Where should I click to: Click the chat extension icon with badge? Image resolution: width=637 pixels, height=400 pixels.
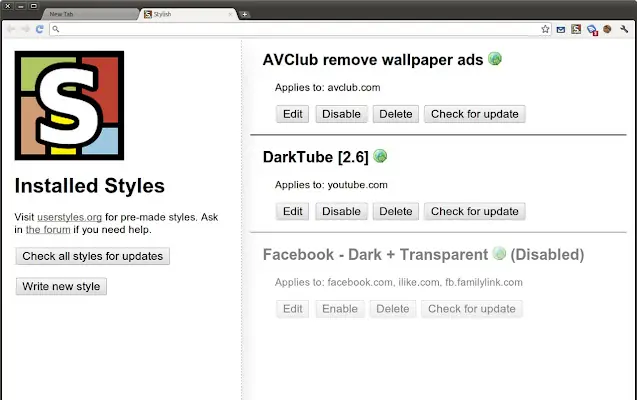[x=592, y=30]
